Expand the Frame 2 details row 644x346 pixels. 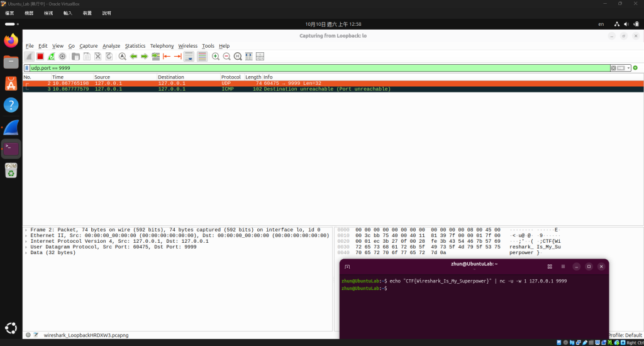tap(26, 230)
